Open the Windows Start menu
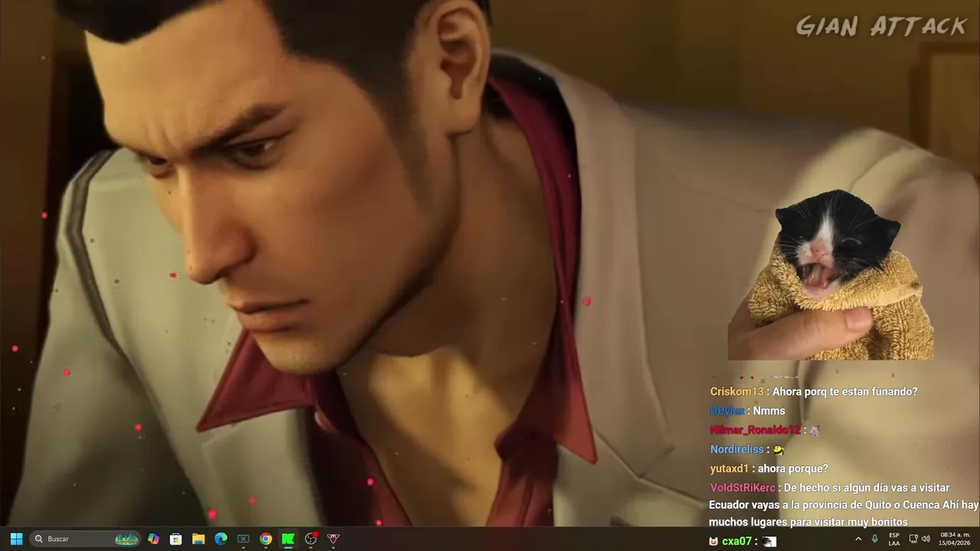This screenshot has width=980, height=551. [16, 539]
